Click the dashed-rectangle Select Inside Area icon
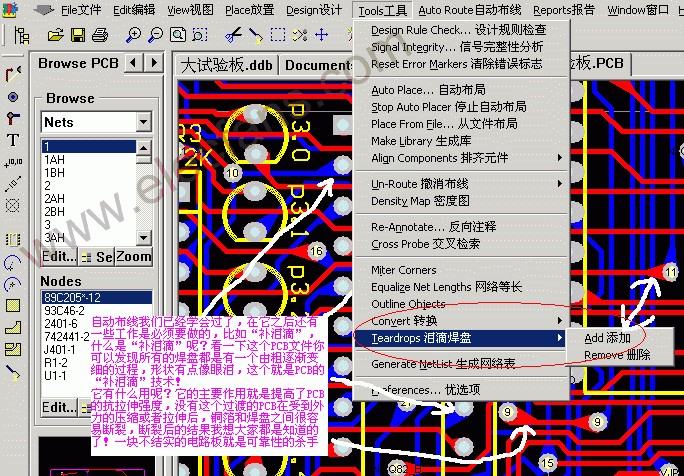This screenshot has width=684, height=476. (277, 35)
